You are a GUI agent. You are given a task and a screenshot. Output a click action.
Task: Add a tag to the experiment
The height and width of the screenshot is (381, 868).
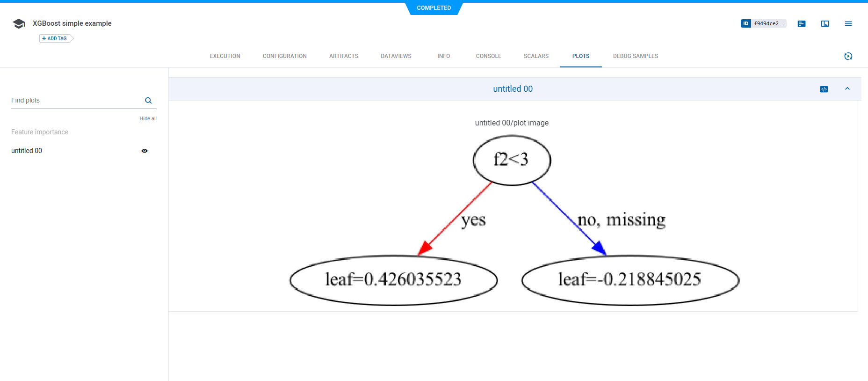(55, 38)
